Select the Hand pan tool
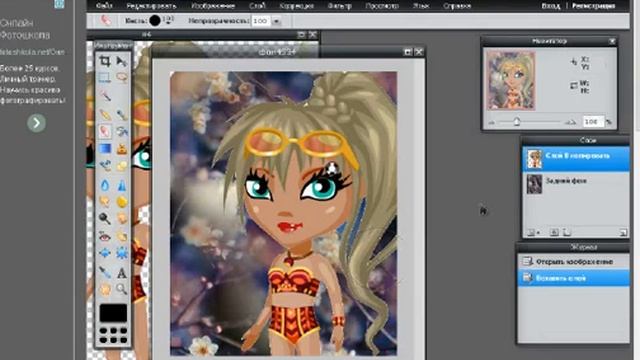This screenshot has height=360, width=640. coord(105,289)
